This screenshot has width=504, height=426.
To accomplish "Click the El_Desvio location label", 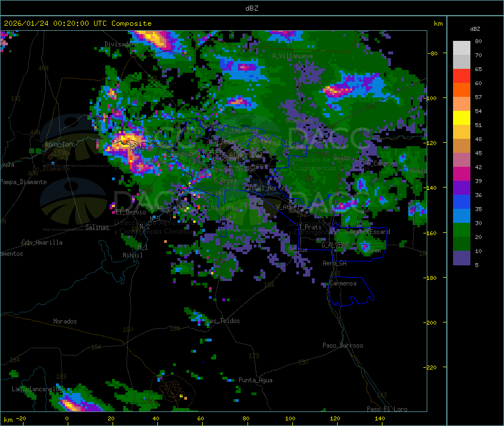I will [131, 212].
